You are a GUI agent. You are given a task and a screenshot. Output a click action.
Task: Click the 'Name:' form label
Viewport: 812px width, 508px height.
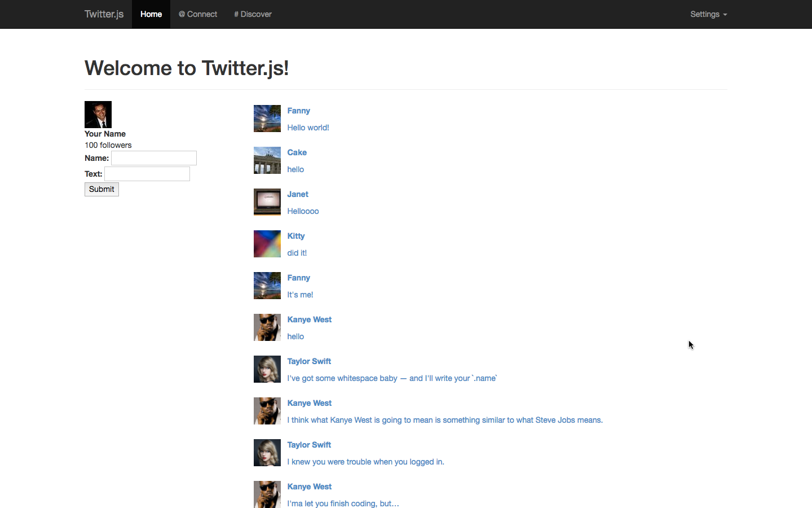coord(96,158)
